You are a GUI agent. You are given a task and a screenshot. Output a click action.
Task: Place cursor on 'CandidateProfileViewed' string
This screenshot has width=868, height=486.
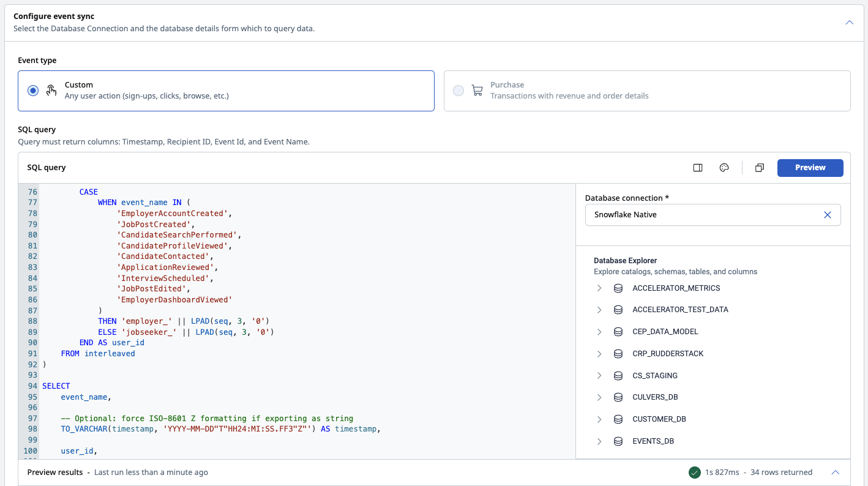point(173,246)
